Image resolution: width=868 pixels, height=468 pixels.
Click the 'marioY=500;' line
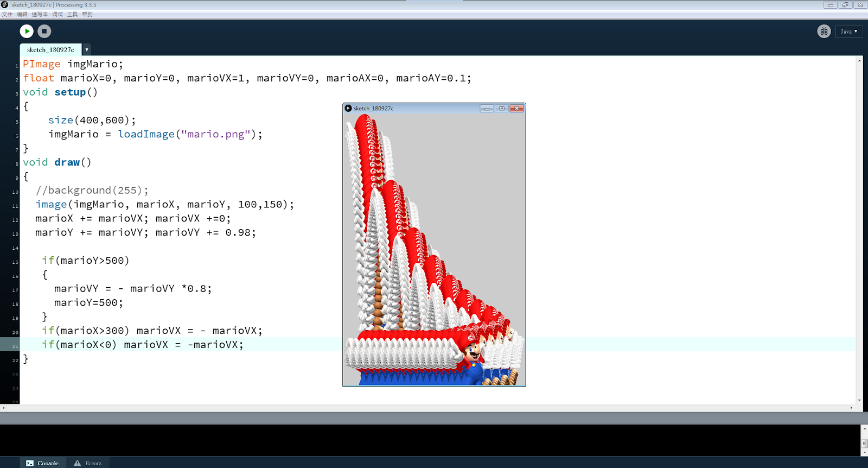[x=88, y=303]
